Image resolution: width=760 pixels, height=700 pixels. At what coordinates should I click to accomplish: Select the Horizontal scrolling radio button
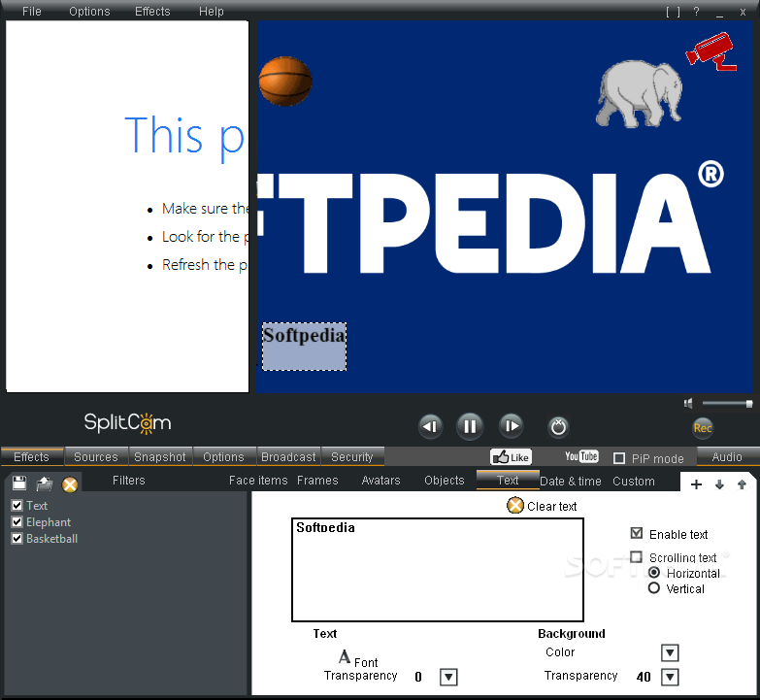tap(654, 573)
